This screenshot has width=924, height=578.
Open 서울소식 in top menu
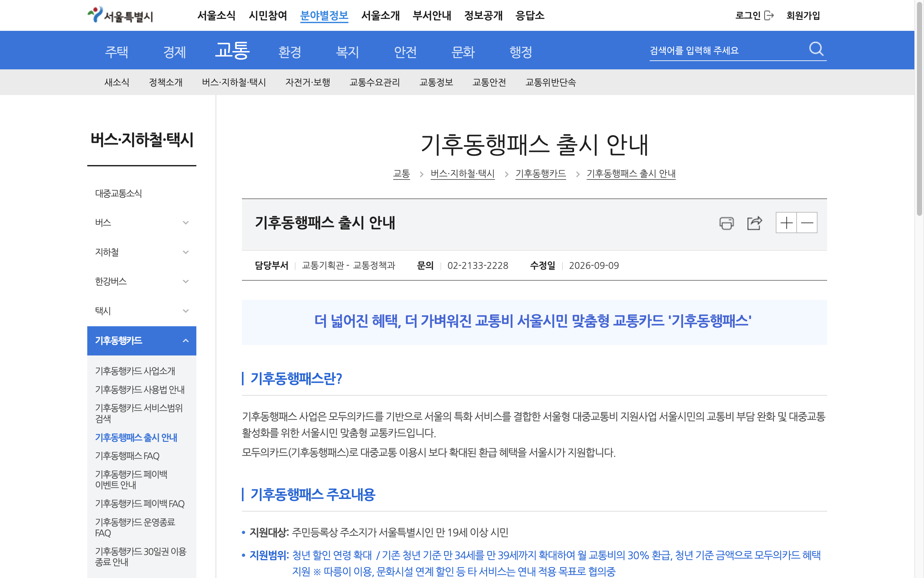click(216, 16)
